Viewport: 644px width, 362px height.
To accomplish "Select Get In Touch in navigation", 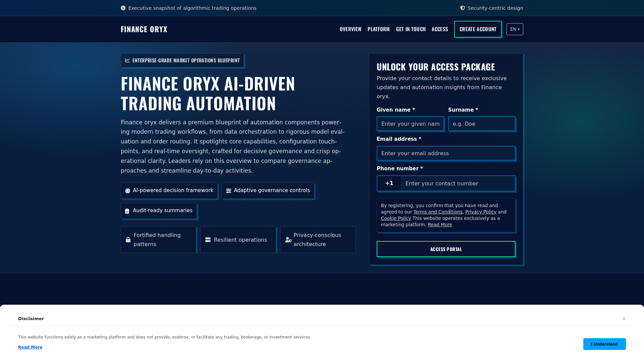I will 411,29.
